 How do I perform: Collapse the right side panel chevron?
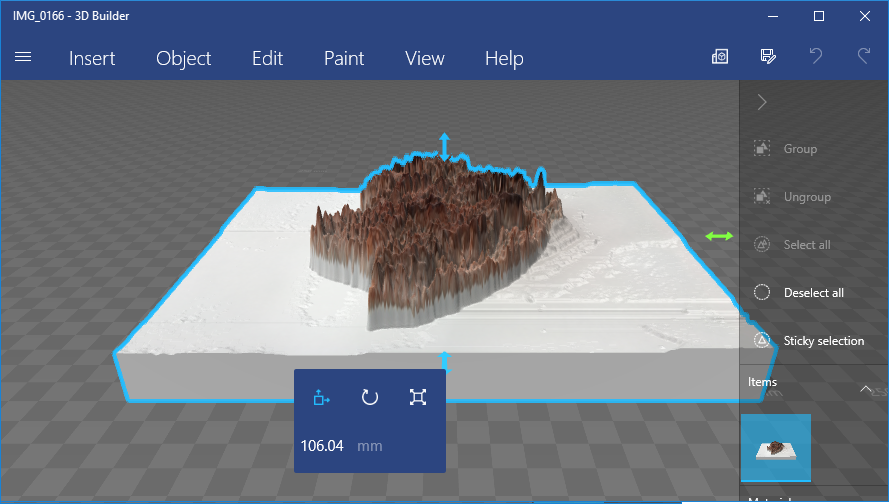tap(762, 101)
